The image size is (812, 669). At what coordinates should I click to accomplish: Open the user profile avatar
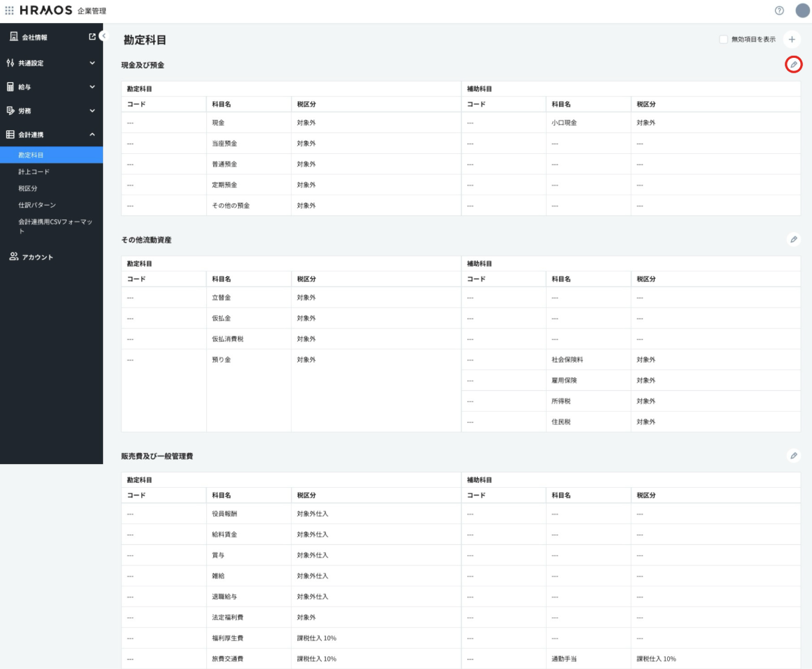tap(802, 10)
